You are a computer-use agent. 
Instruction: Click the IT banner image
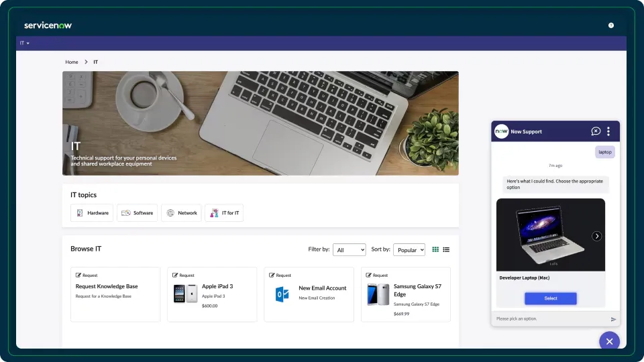click(x=260, y=123)
